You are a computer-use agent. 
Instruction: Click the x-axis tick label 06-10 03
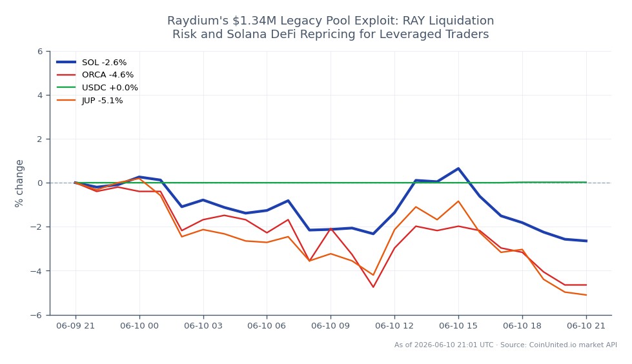(x=203, y=326)
